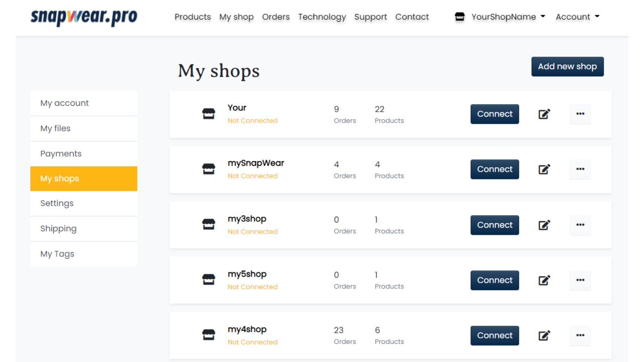644x362 pixels.
Task: Open more options for my5shop
Action: click(580, 280)
